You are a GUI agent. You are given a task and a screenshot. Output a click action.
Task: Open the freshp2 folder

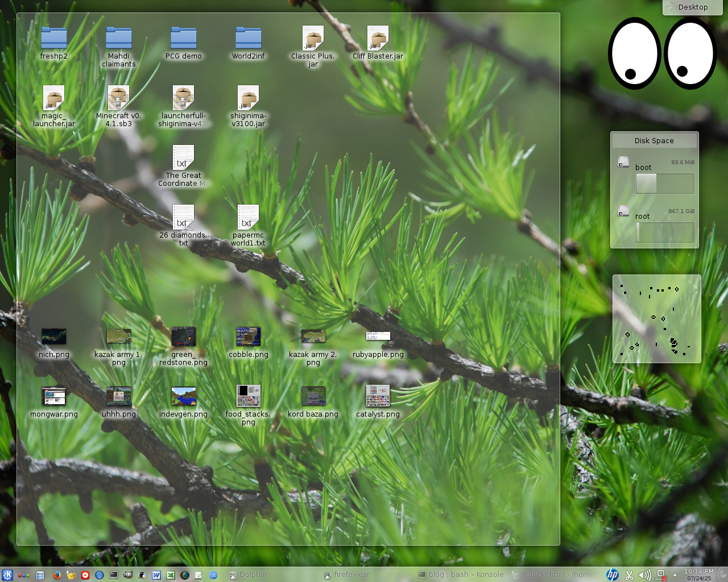(x=54, y=39)
